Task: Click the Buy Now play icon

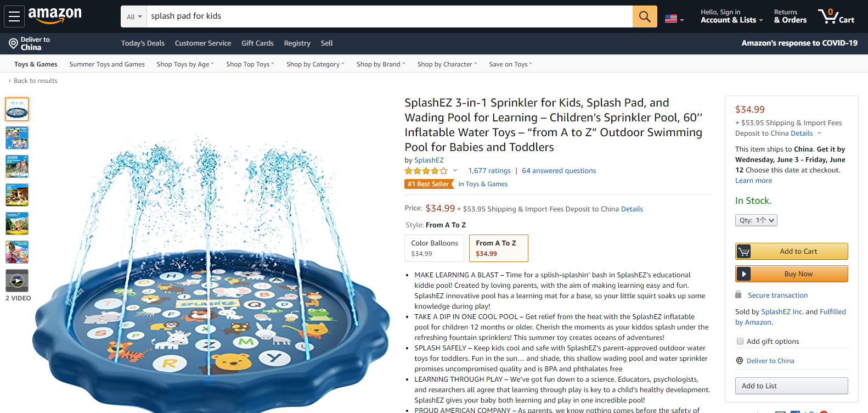Action: (x=743, y=274)
